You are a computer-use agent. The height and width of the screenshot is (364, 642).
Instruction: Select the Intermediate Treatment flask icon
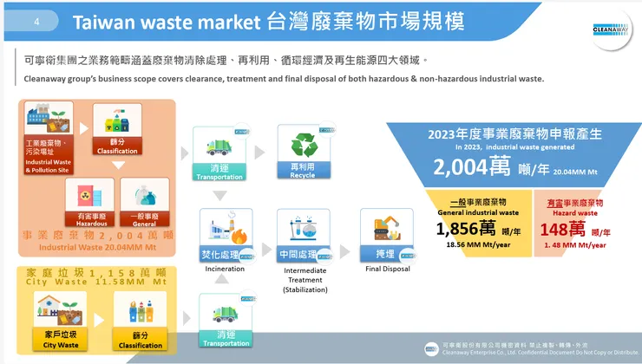pyautogui.click(x=304, y=228)
